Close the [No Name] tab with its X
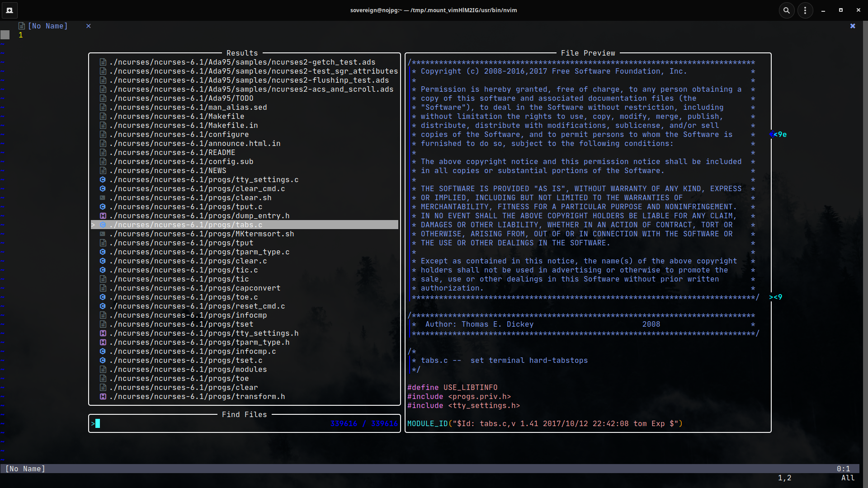This screenshot has width=868, height=488. [x=88, y=26]
